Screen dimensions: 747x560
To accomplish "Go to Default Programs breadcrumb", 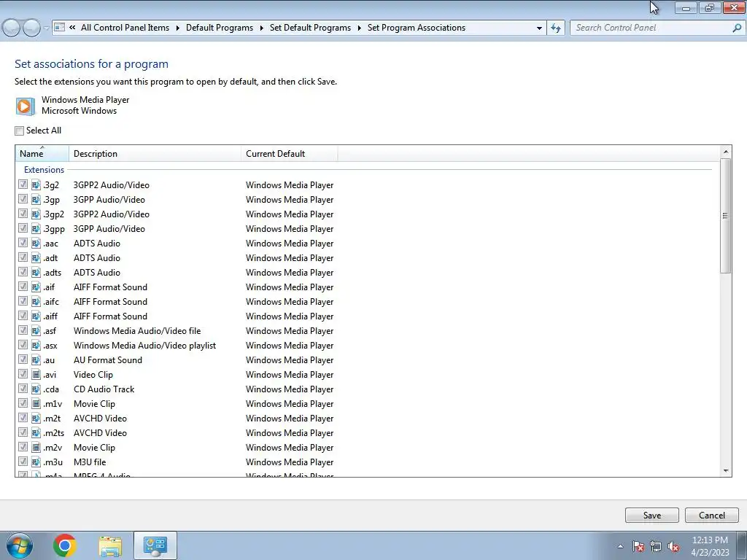I will tap(220, 28).
